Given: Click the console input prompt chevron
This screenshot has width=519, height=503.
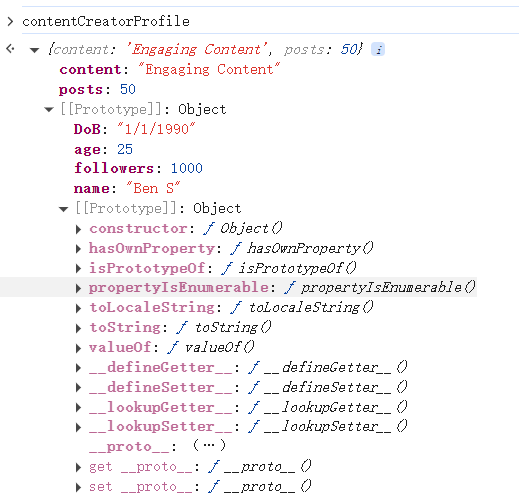Looking at the screenshot, I should point(10,22).
